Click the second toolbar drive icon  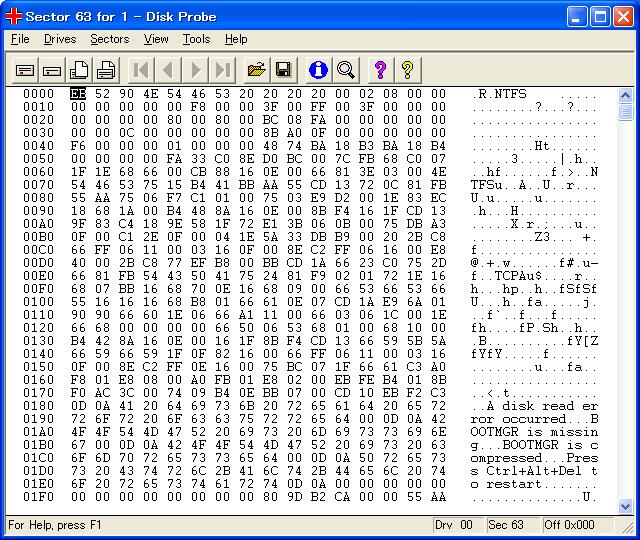52,70
